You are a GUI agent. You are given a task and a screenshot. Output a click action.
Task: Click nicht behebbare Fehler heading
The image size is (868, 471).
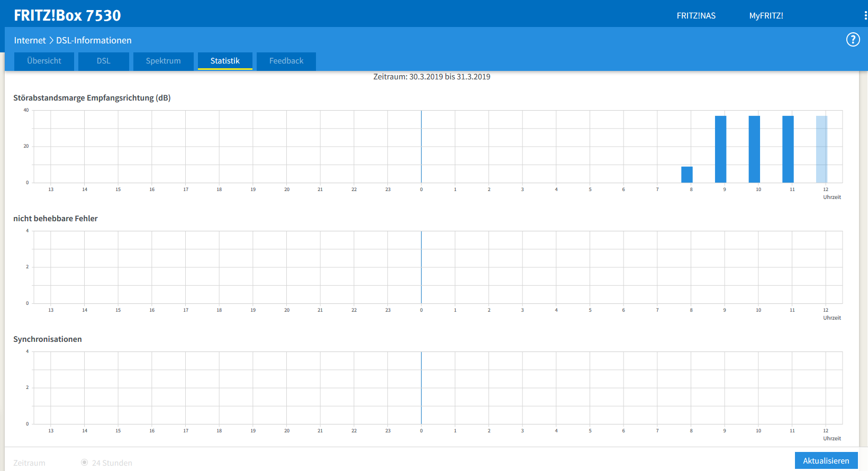tap(56, 219)
